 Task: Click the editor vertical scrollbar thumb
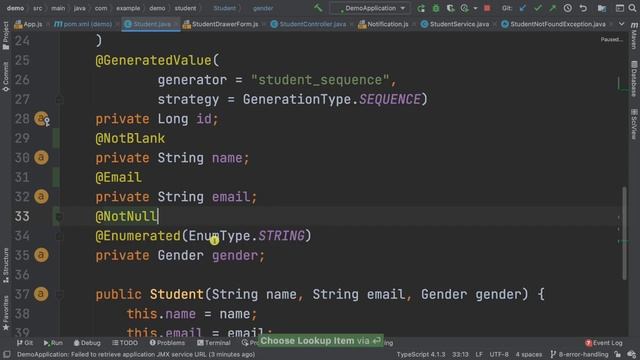[624, 233]
